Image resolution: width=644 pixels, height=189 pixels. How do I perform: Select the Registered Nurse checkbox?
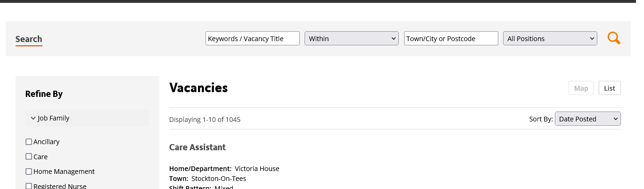tap(29, 186)
